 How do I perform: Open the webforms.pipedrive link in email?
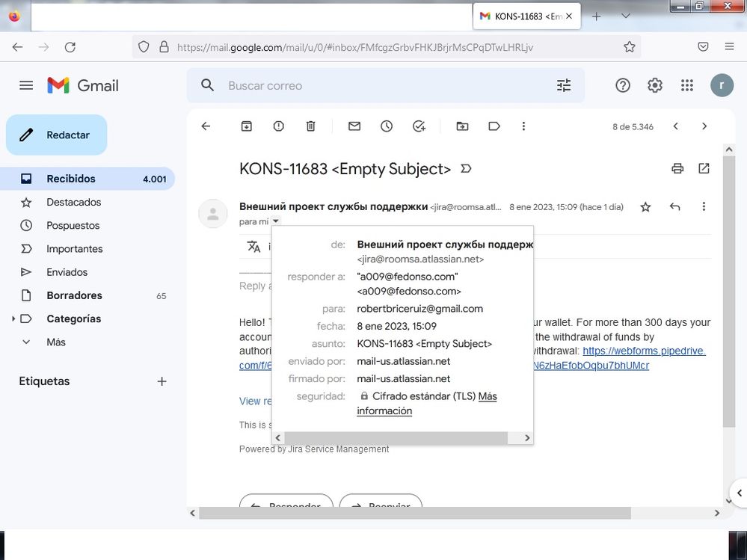[x=644, y=351]
